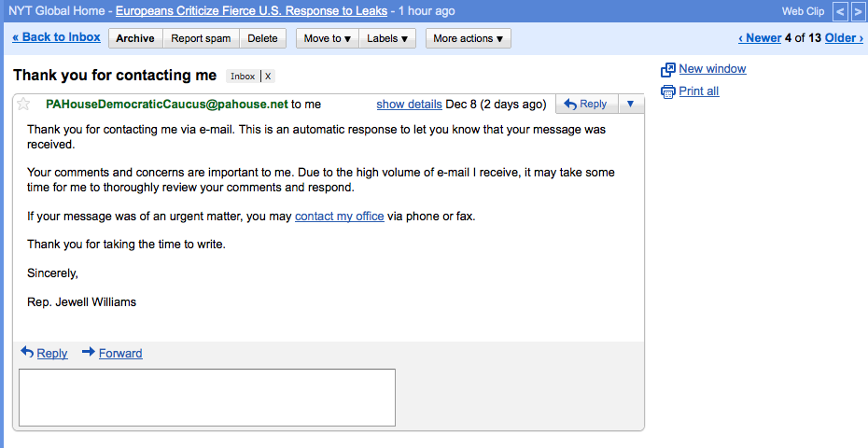
Task: Open the Labels dropdown menu
Action: (x=386, y=38)
